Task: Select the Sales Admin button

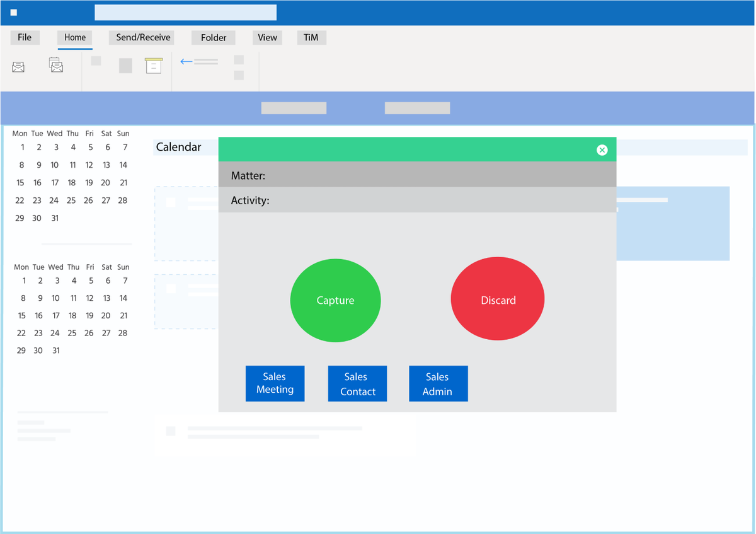Action: pos(438,383)
